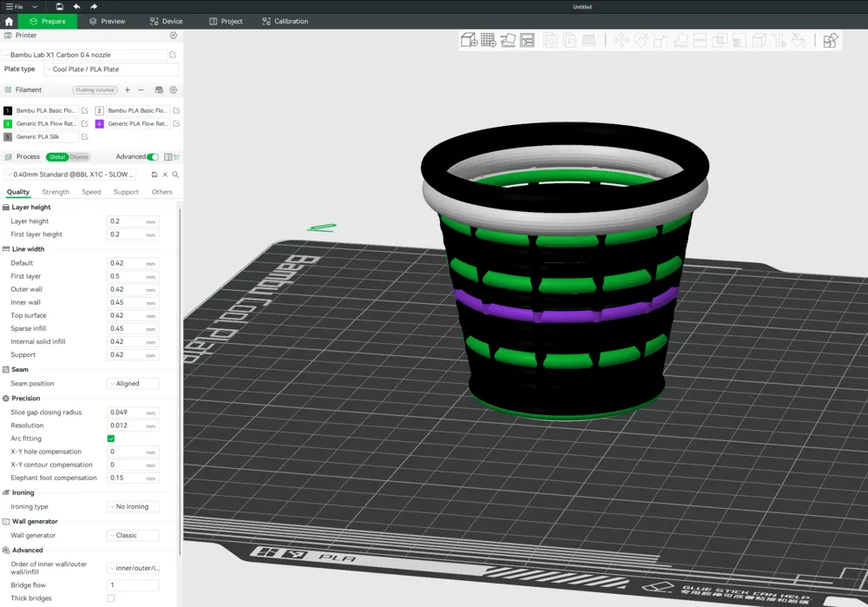This screenshot has height=607, width=868.
Task: Click the Add model cube icon
Action: click(x=469, y=41)
